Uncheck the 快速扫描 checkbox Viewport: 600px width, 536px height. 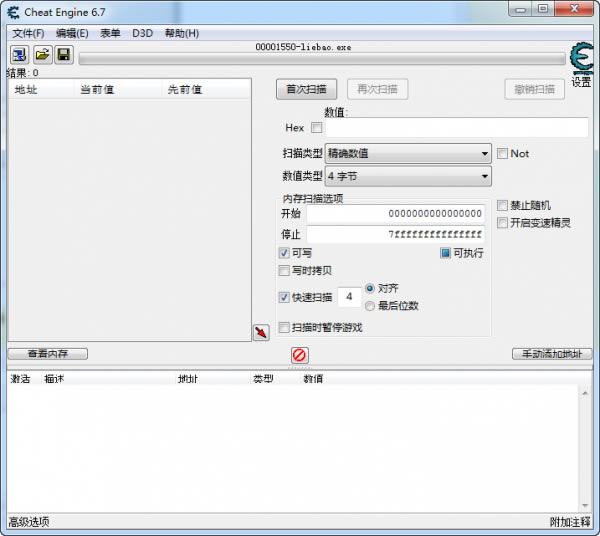[284, 297]
